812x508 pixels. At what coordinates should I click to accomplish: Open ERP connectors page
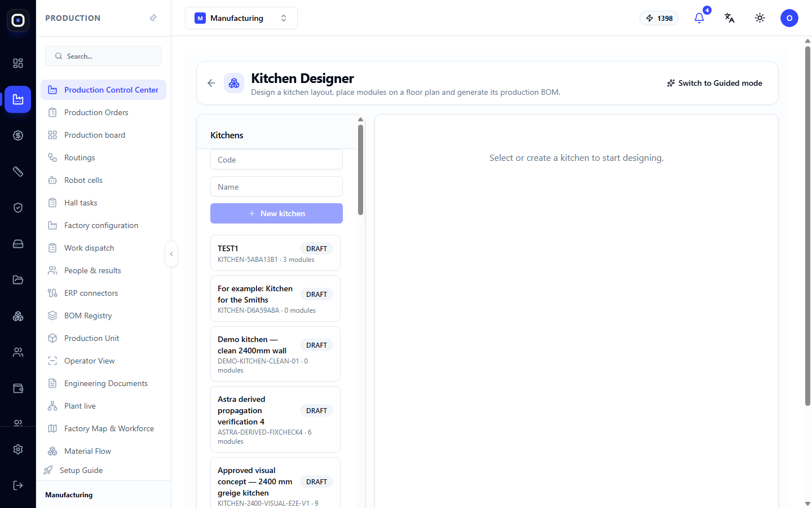tap(104, 293)
